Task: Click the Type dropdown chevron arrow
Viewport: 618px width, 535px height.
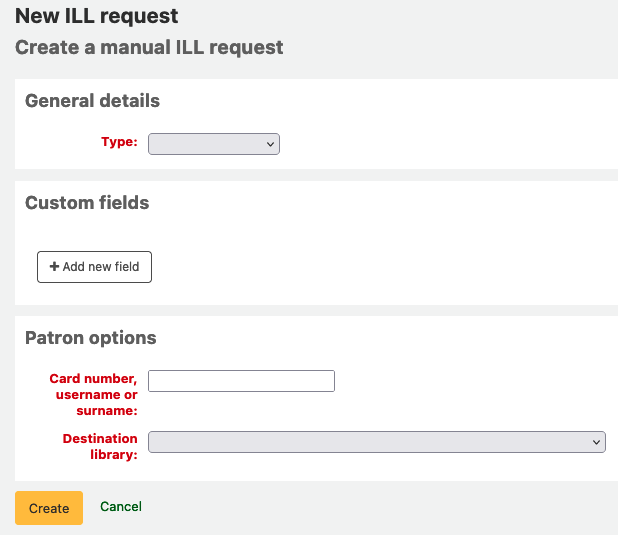Action: 270,145
